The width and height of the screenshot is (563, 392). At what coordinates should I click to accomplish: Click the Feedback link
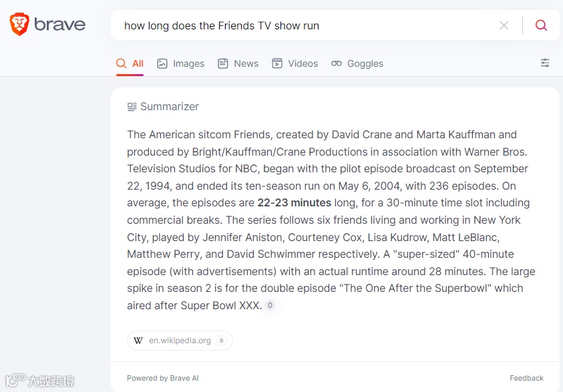point(526,378)
